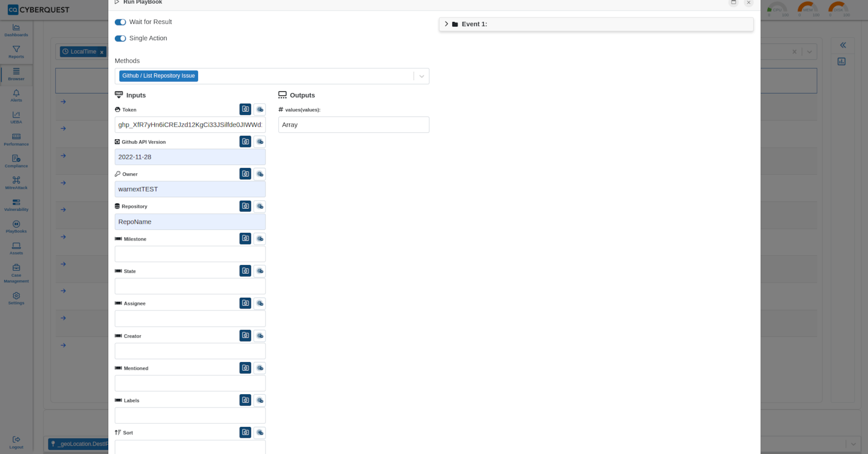Open the background filter dropdown arrow top right
Screen dimensions: 868x454
click(x=810, y=52)
